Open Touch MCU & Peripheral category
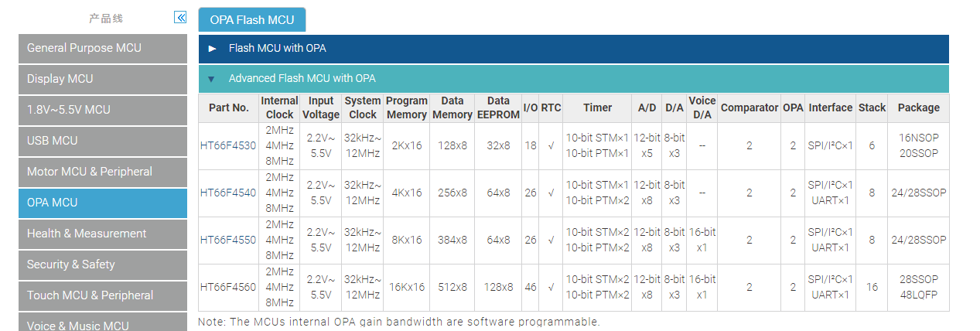The width and height of the screenshot is (980, 331). 103,295
